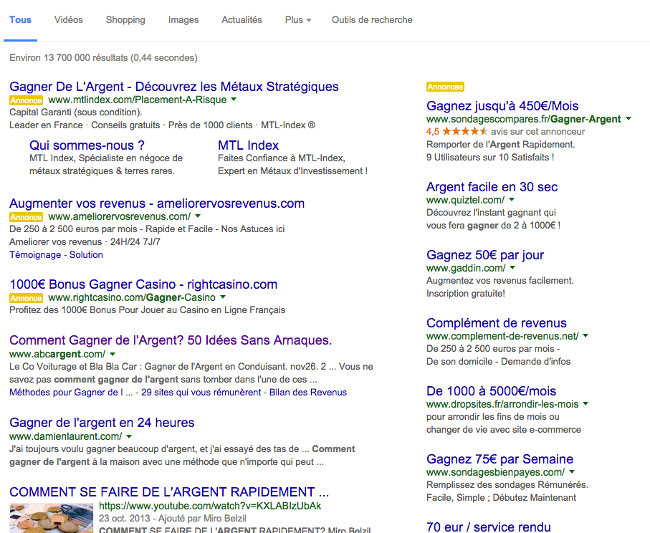Open Outils de recherche
The width and height of the screenshot is (650, 533).
click(x=372, y=20)
